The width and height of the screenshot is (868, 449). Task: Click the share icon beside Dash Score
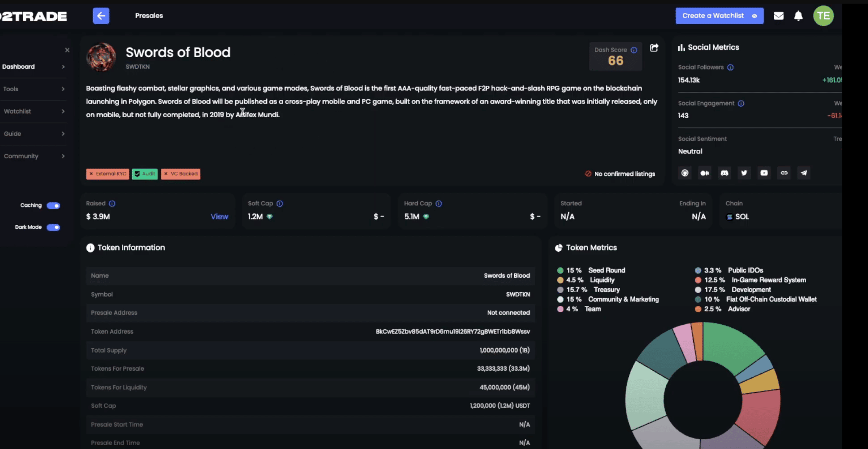[654, 48]
